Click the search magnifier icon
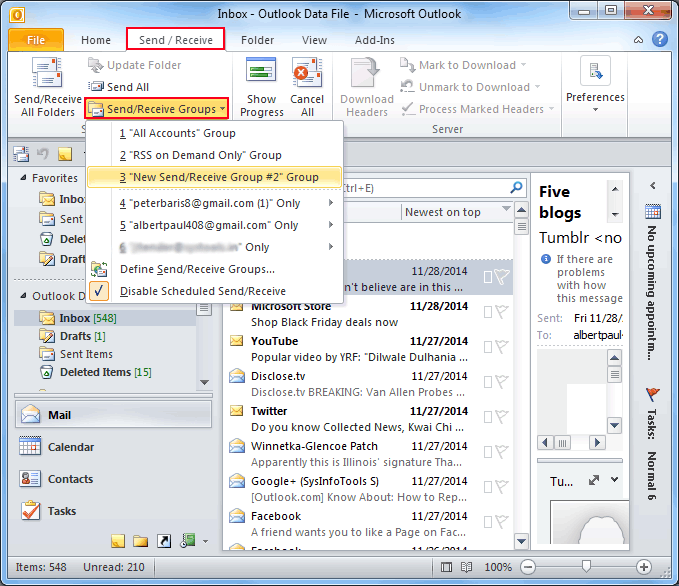 click(x=517, y=188)
